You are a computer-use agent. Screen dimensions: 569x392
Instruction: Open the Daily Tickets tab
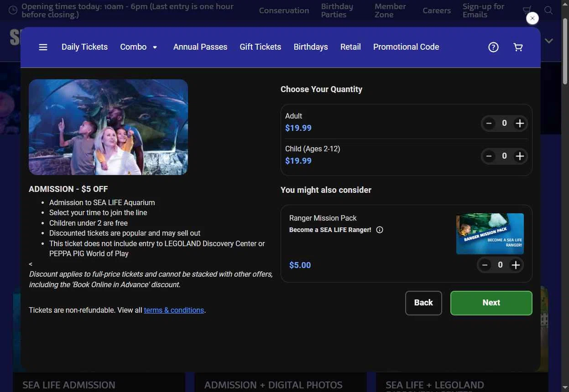84,47
